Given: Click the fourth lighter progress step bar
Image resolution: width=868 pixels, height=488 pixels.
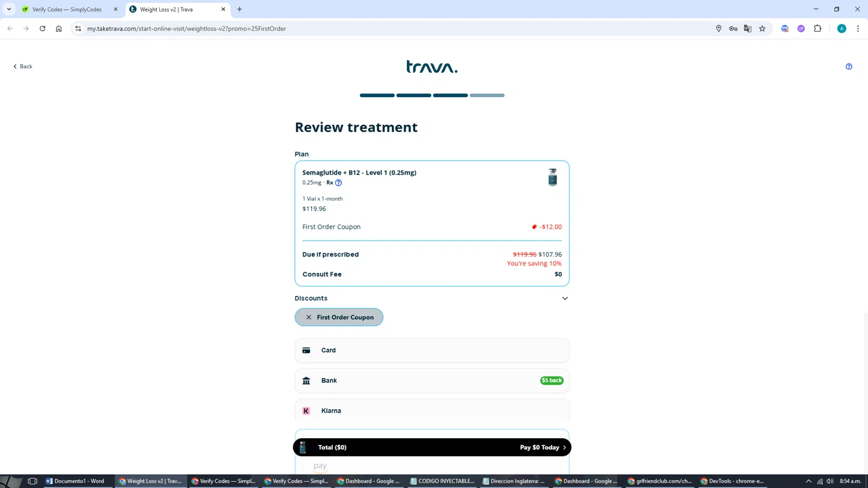Looking at the screenshot, I should click(487, 95).
